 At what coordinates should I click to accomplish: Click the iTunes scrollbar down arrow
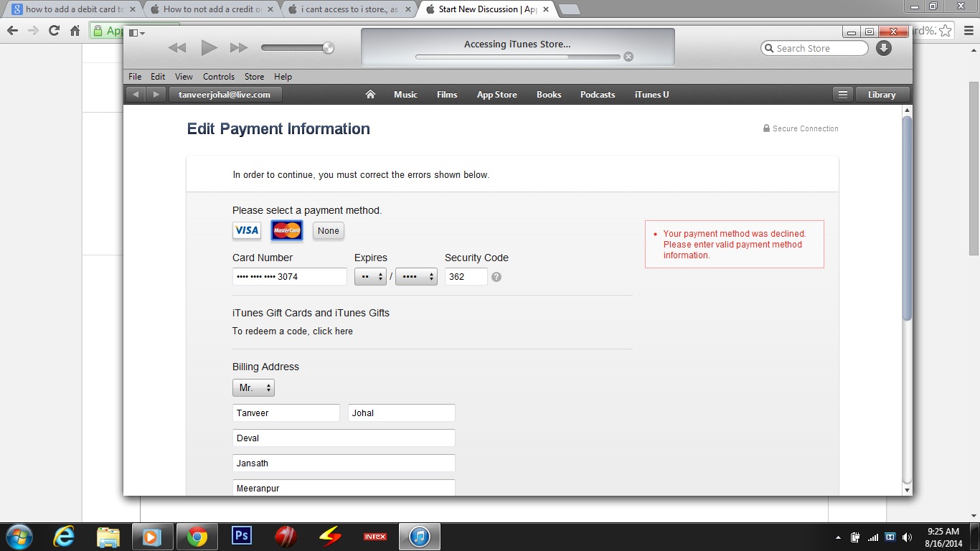[907, 490]
